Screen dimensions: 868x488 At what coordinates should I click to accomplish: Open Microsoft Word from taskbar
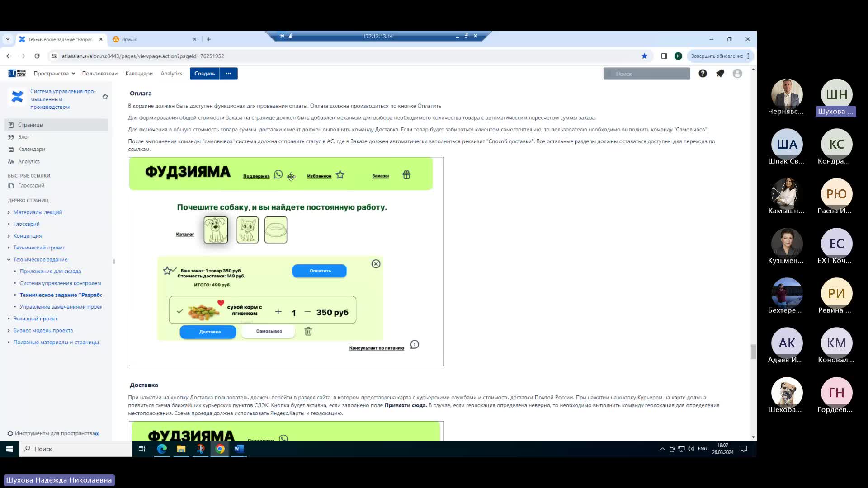[x=239, y=449]
